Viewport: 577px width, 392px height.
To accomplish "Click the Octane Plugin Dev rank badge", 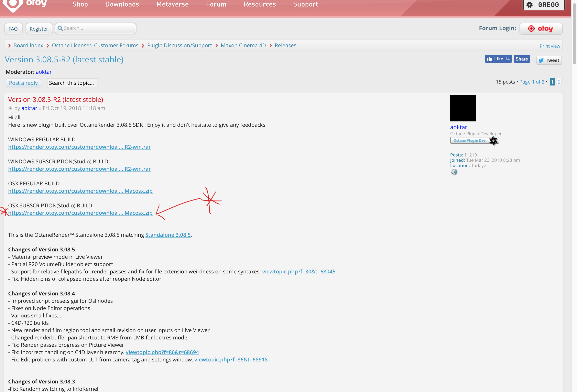I will pyautogui.click(x=474, y=141).
